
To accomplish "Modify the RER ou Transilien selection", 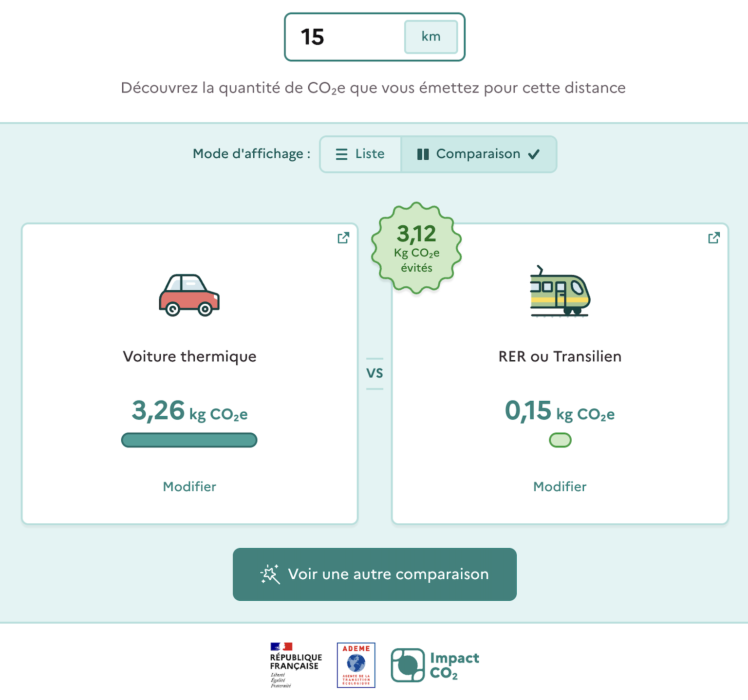I will 560,486.
